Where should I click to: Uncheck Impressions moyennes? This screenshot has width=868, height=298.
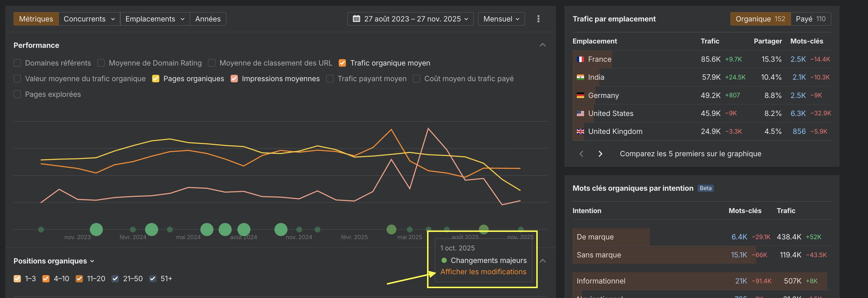(x=234, y=78)
